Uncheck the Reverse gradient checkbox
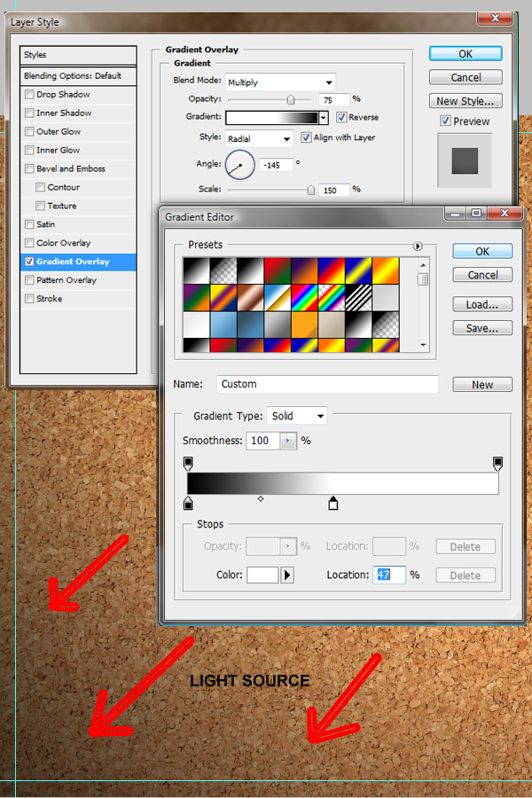This screenshot has height=798, width=532. click(x=341, y=117)
